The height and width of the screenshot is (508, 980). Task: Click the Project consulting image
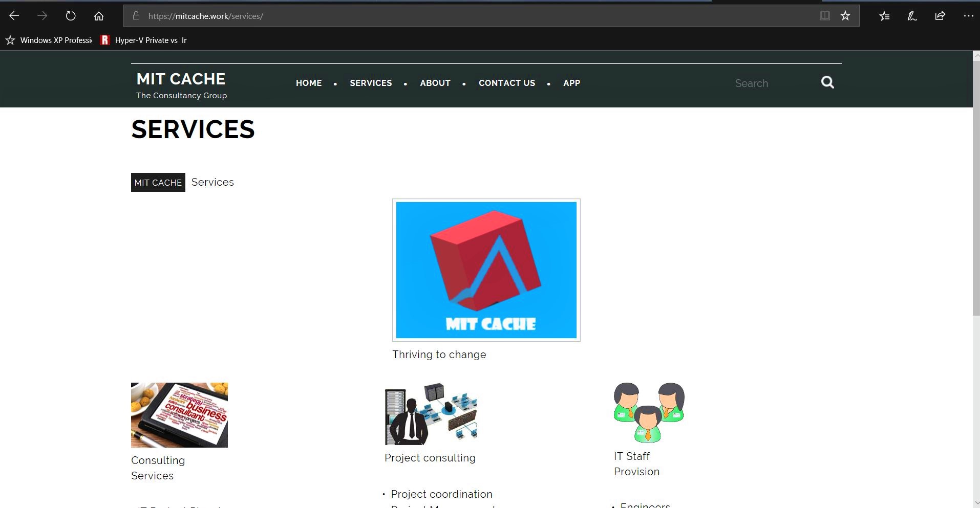(x=431, y=413)
